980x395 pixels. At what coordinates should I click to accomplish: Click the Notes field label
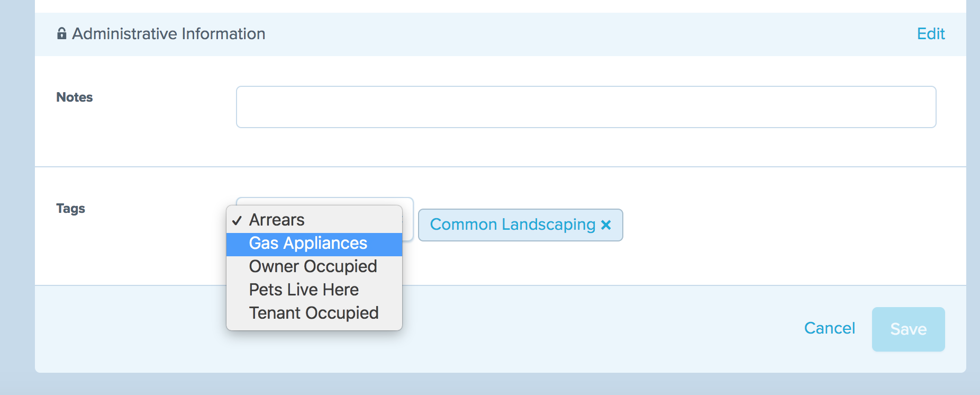tap(75, 97)
